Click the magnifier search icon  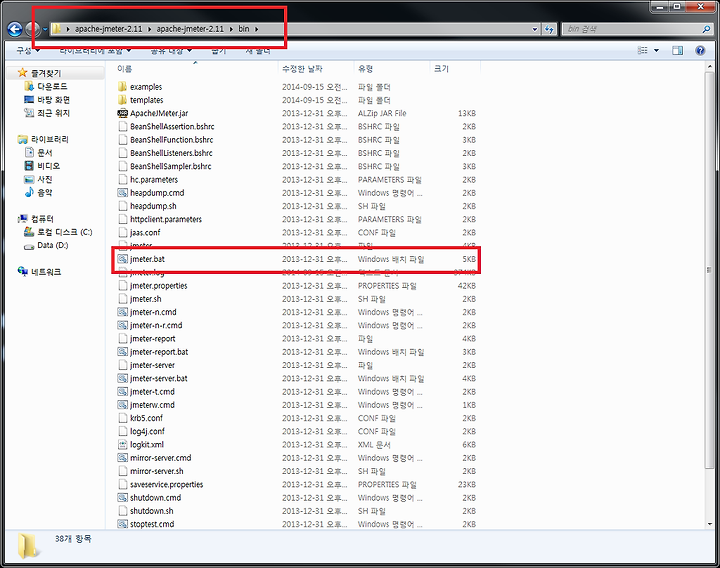pos(706,29)
